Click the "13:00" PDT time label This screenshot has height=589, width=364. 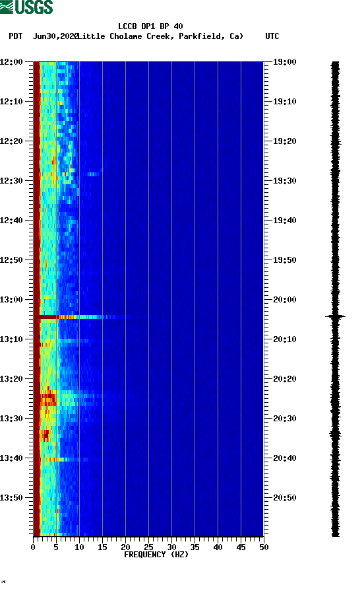(x=11, y=299)
